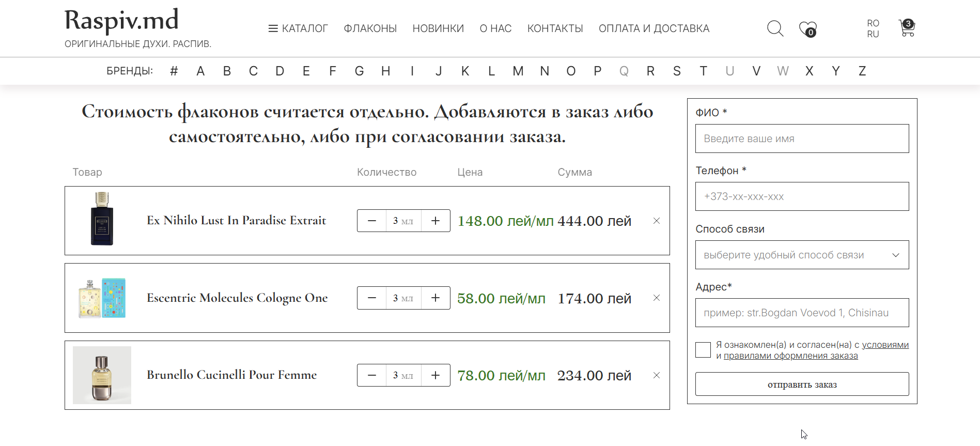Image resolution: width=980 pixels, height=446 pixels.
Task: Open the Новинки section
Action: tap(438, 28)
